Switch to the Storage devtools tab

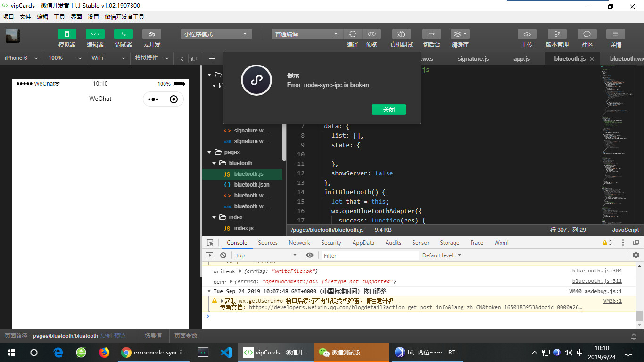[450, 243]
